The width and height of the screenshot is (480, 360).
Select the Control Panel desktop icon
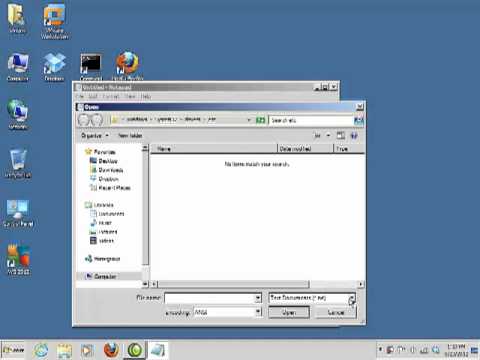pos(18,213)
